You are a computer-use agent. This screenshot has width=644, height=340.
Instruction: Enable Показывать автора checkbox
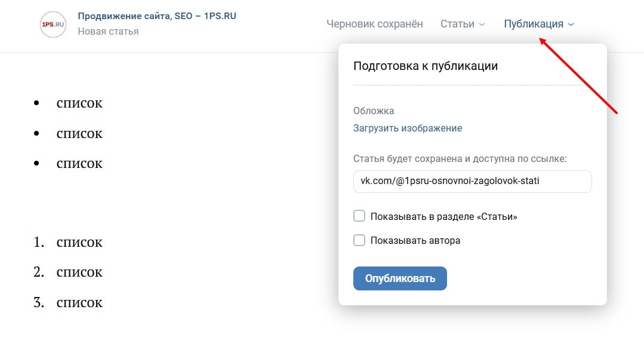coord(359,240)
